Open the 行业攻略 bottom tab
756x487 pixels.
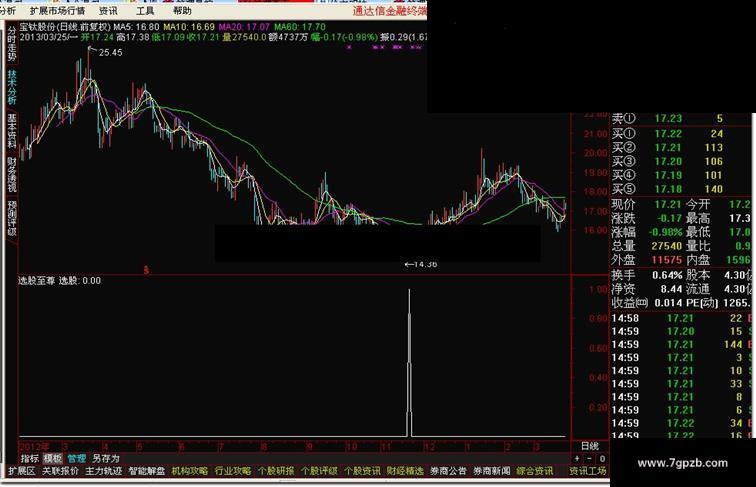coord(232,471)
